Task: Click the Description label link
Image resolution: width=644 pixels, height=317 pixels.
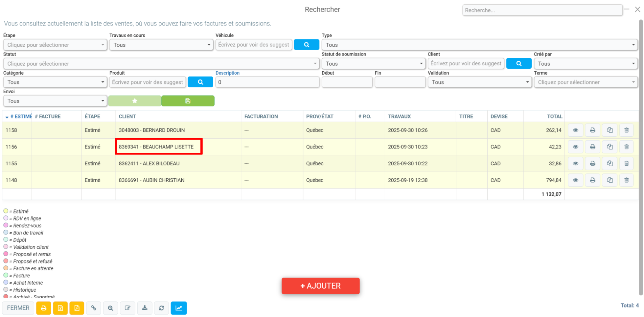Action: pos(227,73)
